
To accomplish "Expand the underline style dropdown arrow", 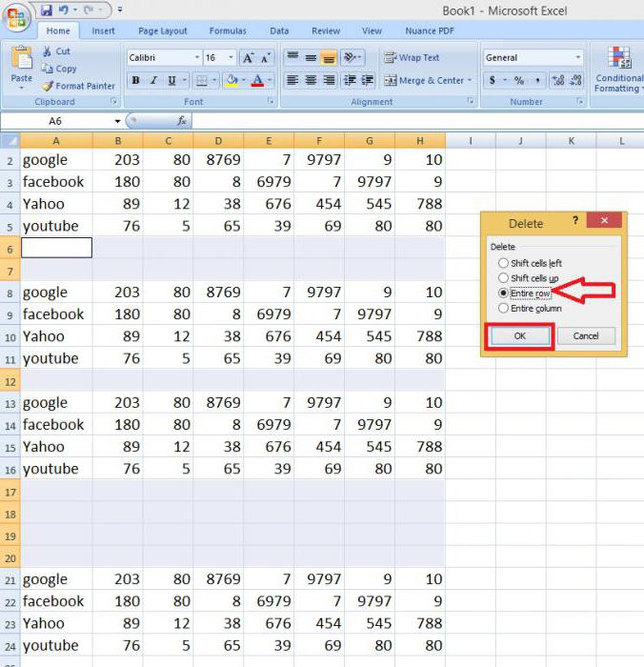I will (184, 80).
